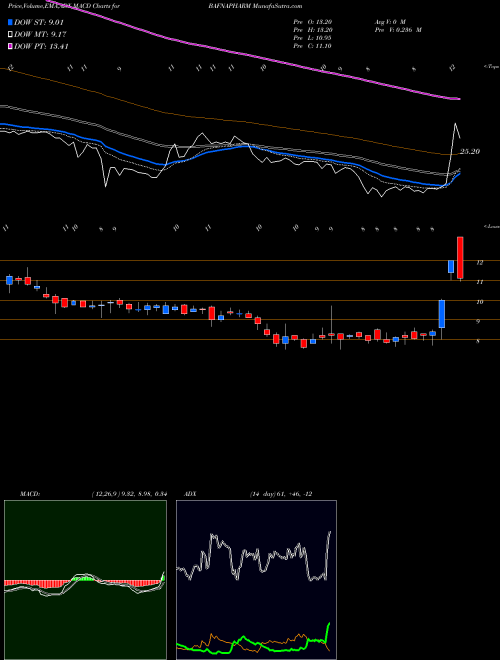Click the '<Lows' marker label

pyautogui.click(x=491, y=226)
